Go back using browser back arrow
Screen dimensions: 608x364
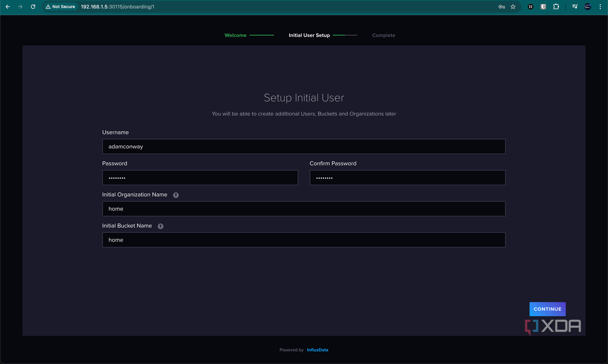click(x=8, y=6)
